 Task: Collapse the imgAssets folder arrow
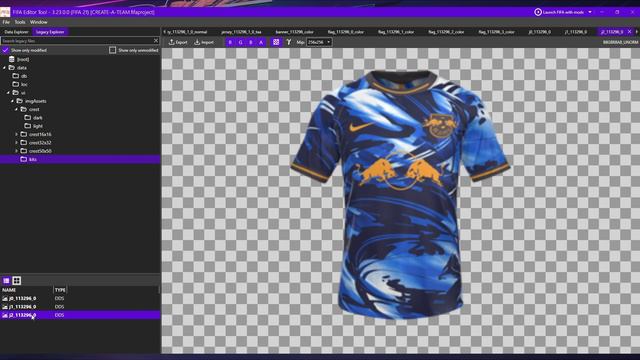[13, 101]
